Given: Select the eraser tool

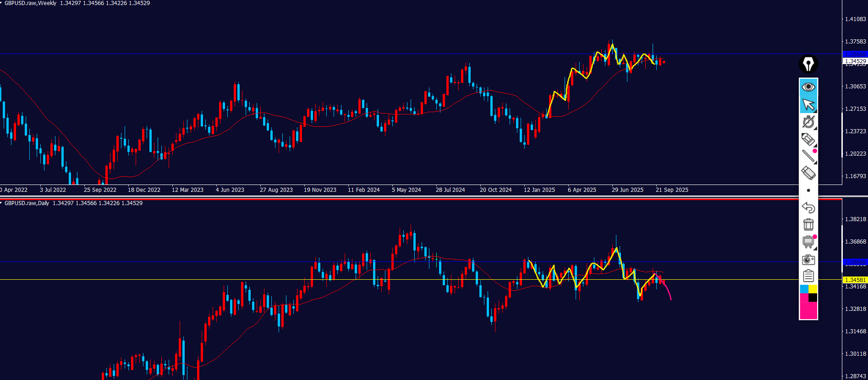Looking at the screenshot, I should (808, 173).
